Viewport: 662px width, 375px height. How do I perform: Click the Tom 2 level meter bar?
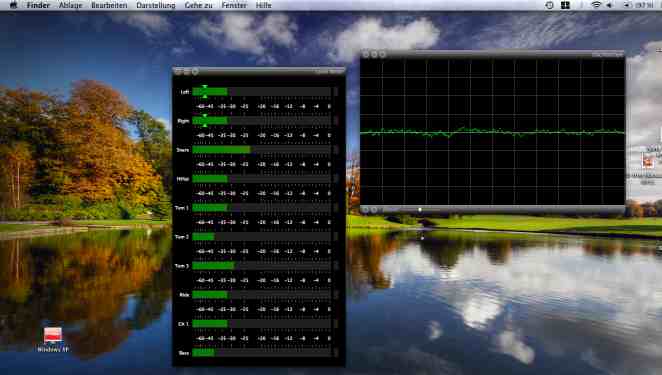(x=262, y=236)
